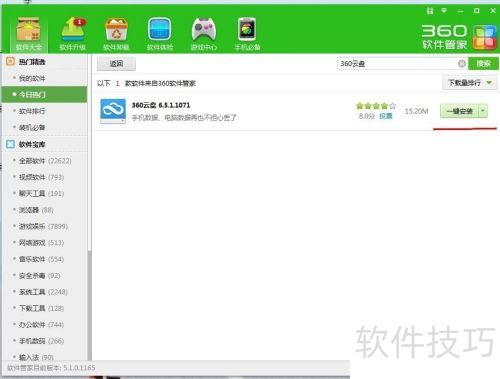Minimize the 360 软件管家 window

click(x=460, y=11)
